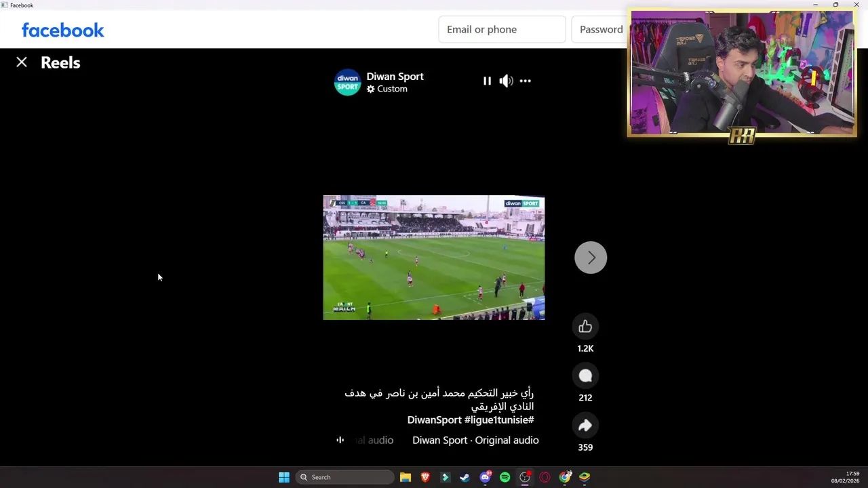
Task: Click the 212 comments count
Action: [585, 398]
